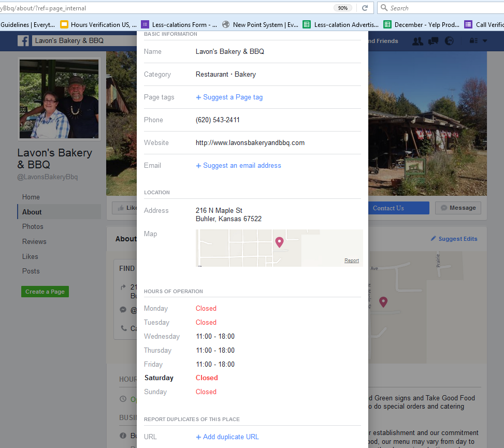Viewport: 504px width, 448px height.
Task: Click the Create a Page button
Action: coord(45,292)
